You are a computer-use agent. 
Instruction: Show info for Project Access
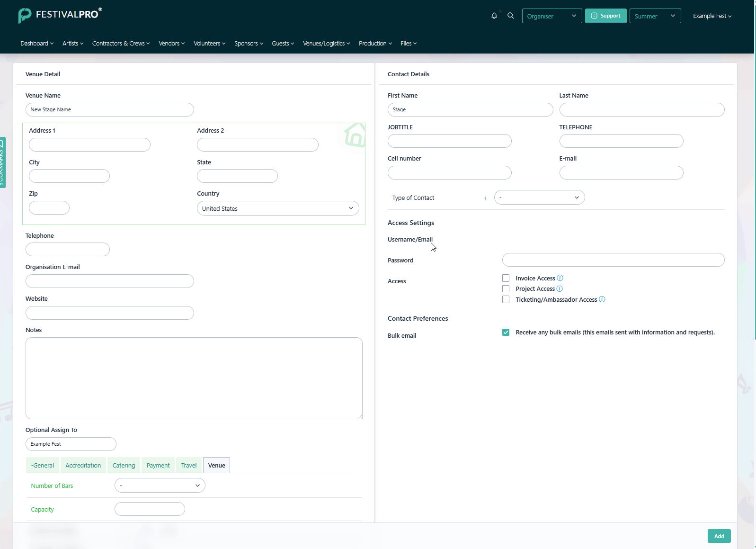[560, 288]
